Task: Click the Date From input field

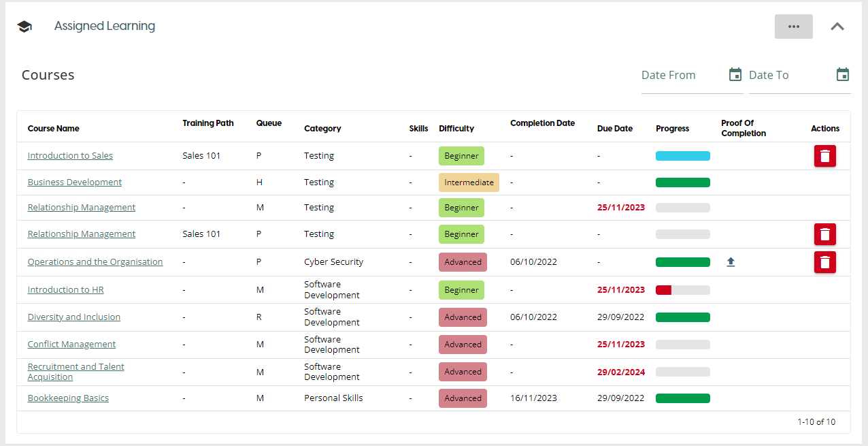Action: 680,75
